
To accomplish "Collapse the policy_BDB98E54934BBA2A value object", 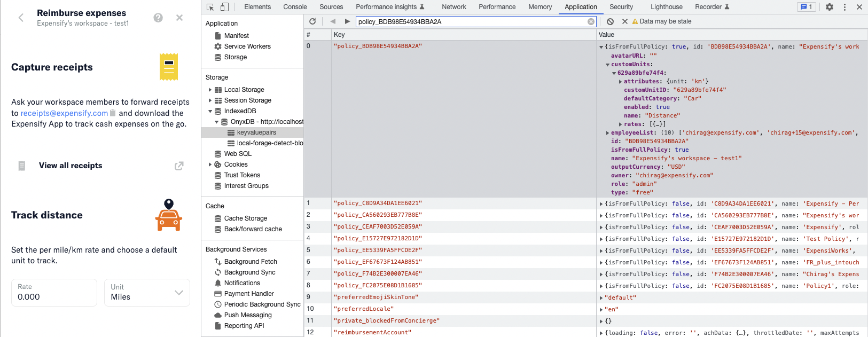I will tap(601, 47).
